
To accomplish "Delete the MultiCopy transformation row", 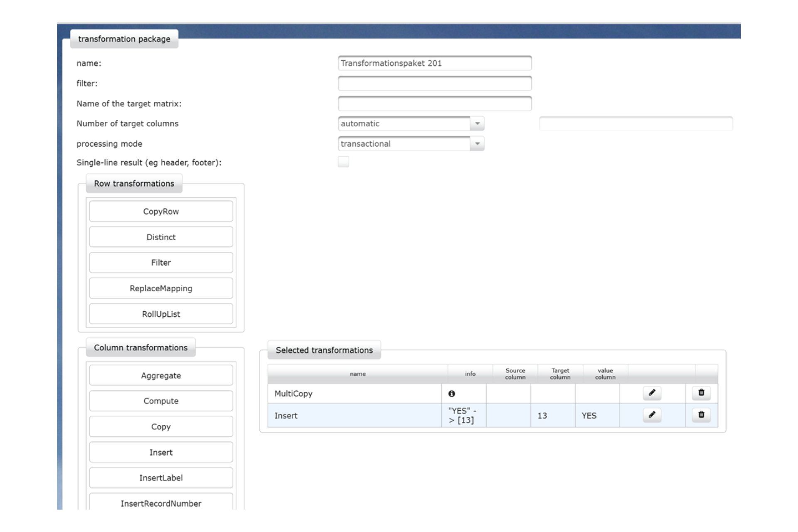I will [701, 393].
